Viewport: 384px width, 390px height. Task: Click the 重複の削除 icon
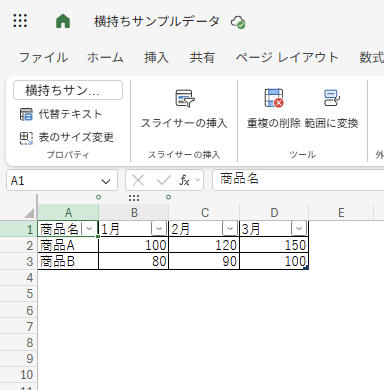click(x=274, y=98)
